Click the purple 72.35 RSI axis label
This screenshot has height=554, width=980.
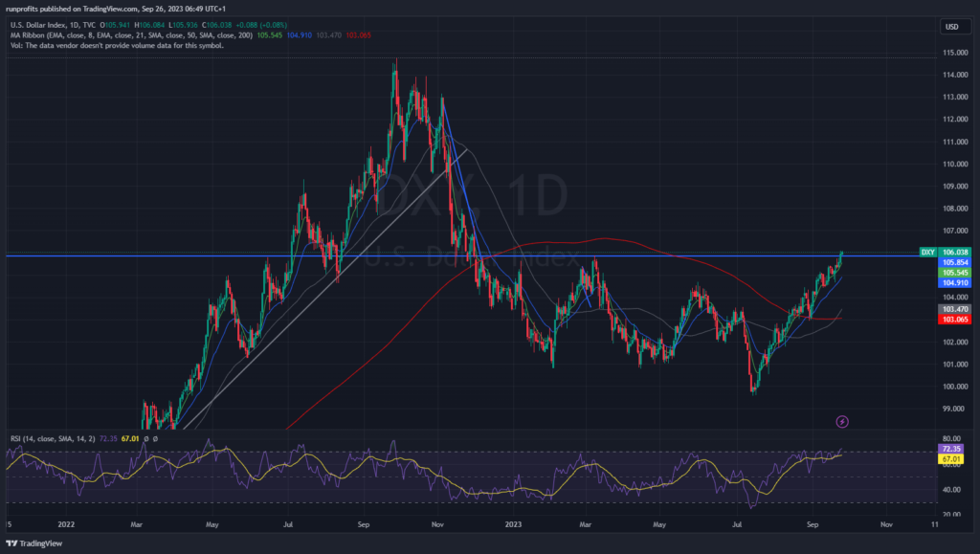click(953, 449)
